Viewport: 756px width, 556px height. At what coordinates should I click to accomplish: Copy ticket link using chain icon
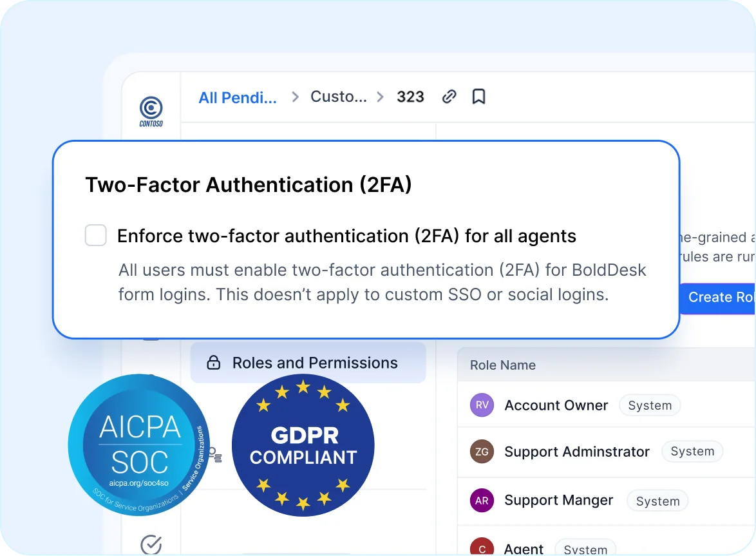[x=449, y=97]
